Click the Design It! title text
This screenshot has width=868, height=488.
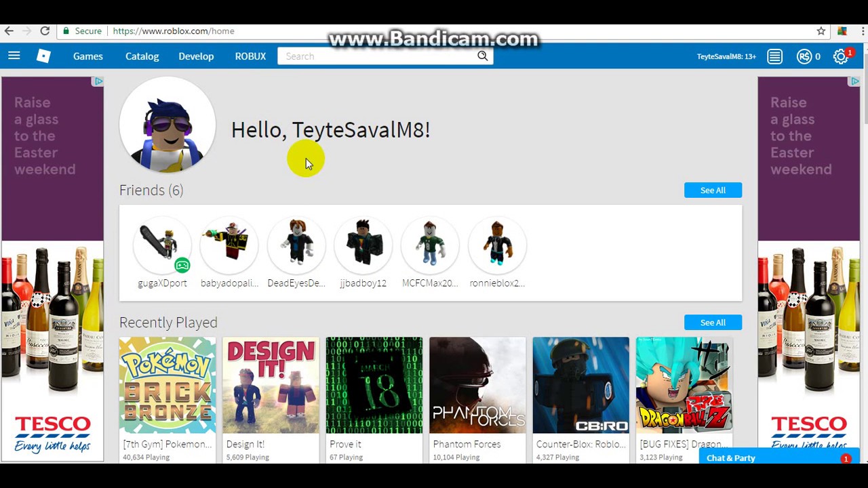coord(245,445)
